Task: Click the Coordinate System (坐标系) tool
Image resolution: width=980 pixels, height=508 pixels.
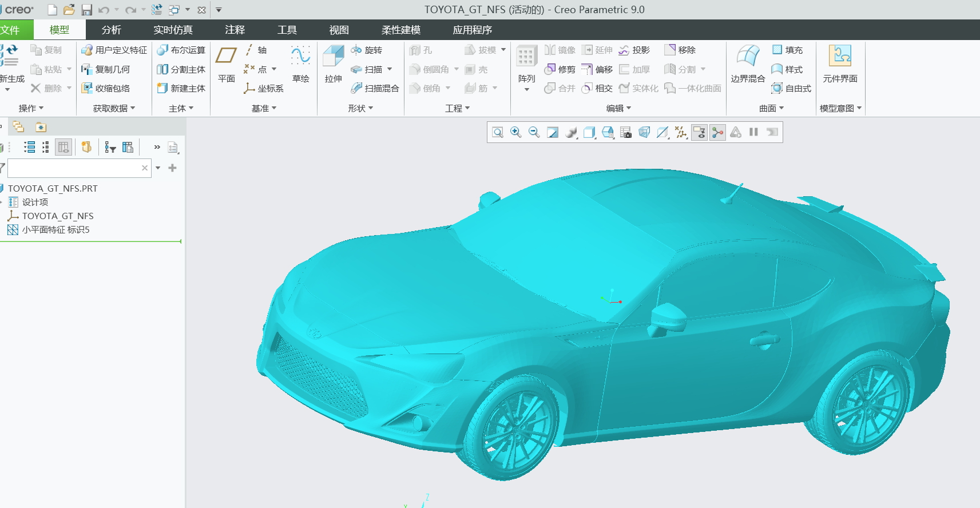Action: (264, 88)
